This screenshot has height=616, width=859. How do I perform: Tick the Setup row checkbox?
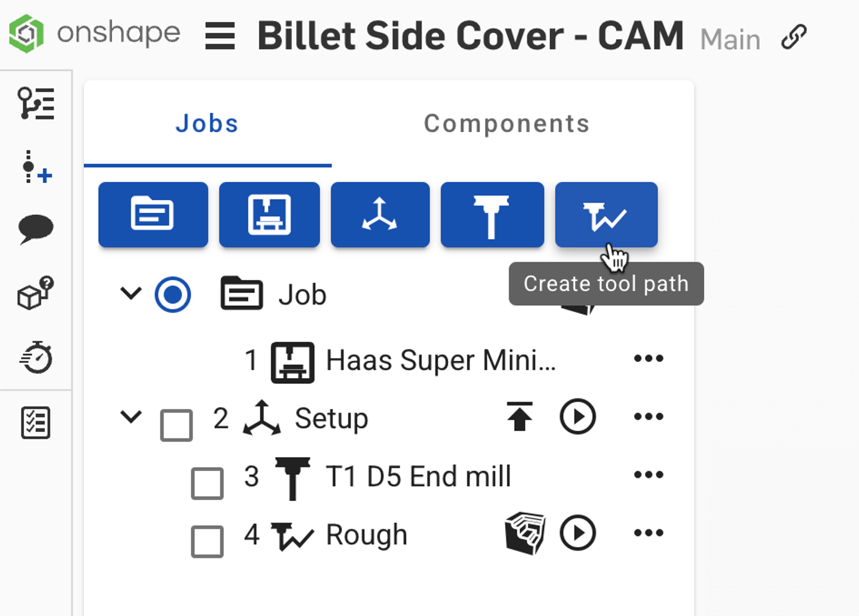coord(176,425)
